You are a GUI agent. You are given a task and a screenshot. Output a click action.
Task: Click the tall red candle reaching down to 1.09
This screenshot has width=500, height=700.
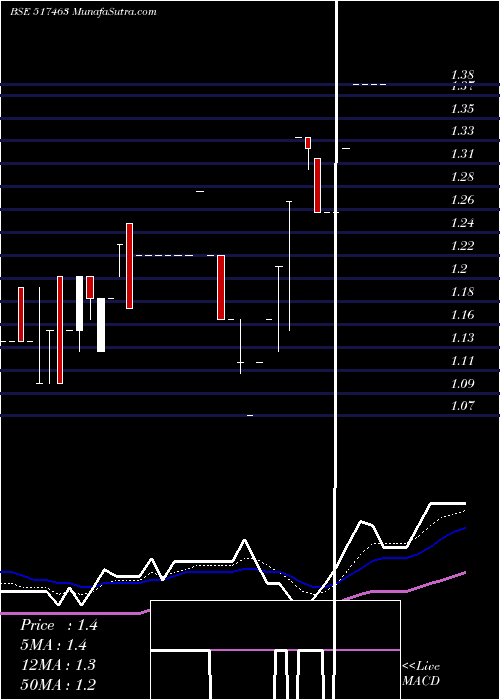coord(60,330)
